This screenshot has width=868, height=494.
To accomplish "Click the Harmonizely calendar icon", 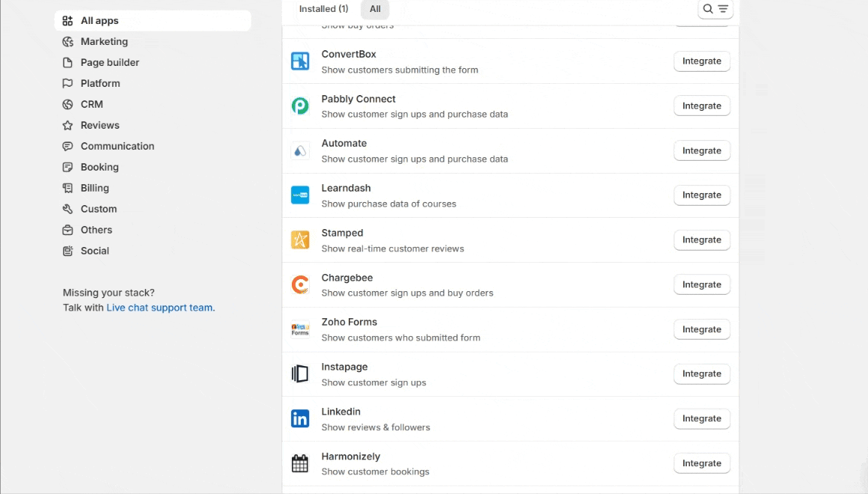I will tap(300, 464).
